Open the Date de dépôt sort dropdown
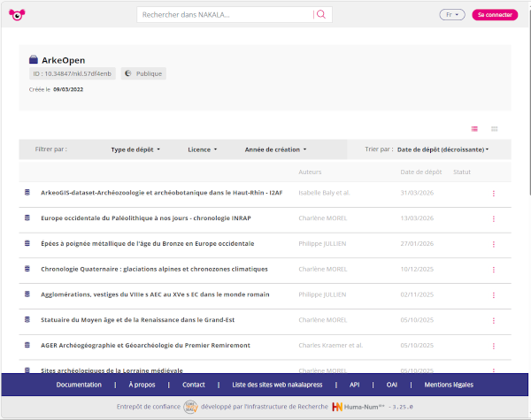Viewport: 531px width, 420px height. point(443,149)
